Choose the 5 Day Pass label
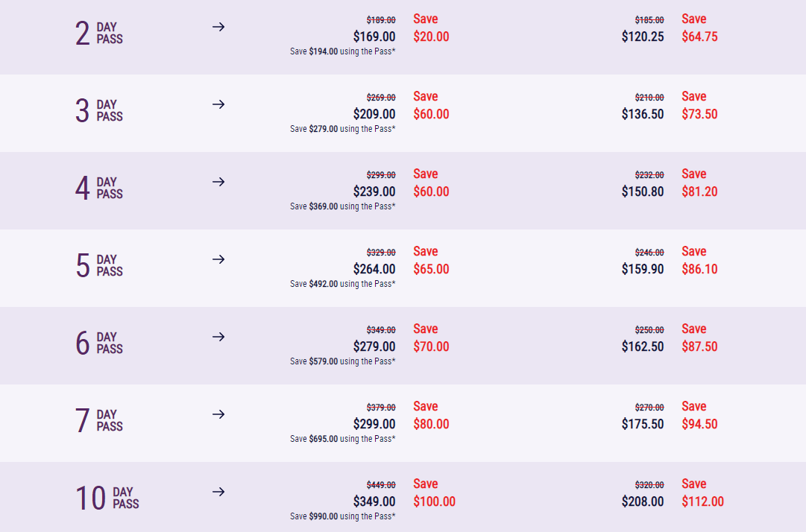Image resolution: width=806 pixels, height=532 pixels. click(99, 266)
